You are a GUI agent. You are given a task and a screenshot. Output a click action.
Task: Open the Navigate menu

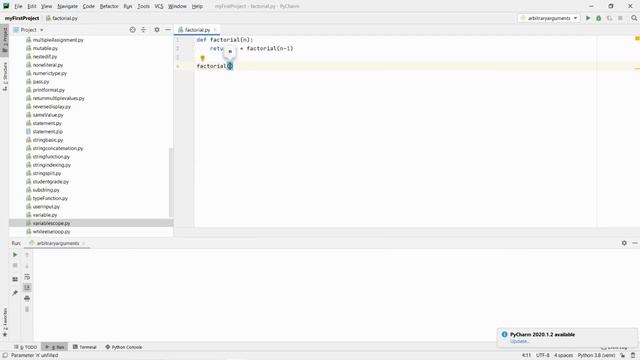(x=67, y=6)
